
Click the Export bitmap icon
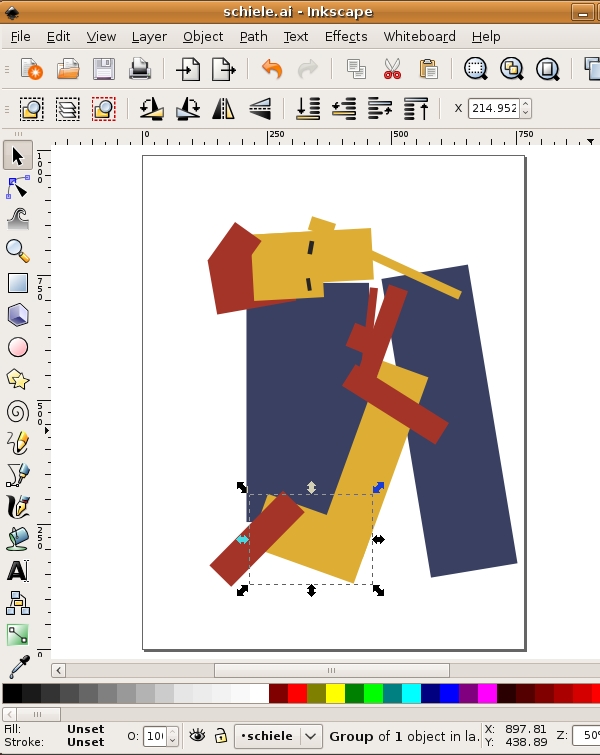(x=224, y=69)
